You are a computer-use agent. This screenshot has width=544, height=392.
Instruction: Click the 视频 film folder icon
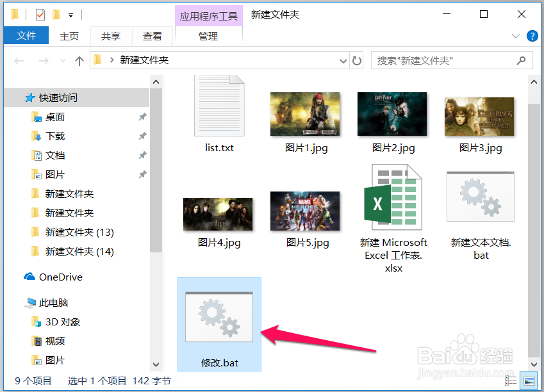click(37, 341)
